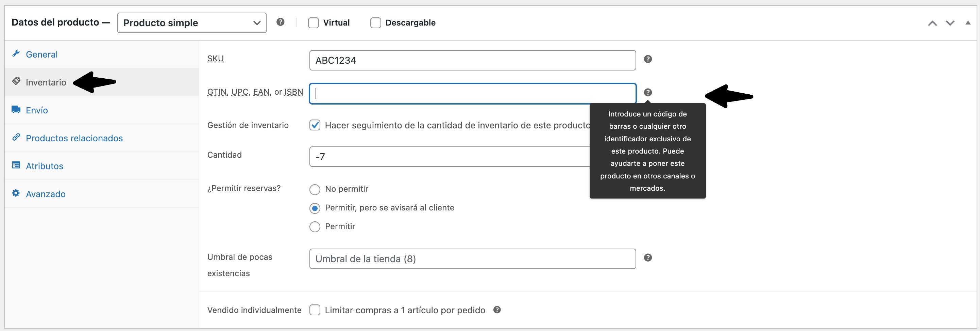Click the SKU input field
Image resolution: width=980 pixels, height=331 pixels.
(x=472, y=61)
